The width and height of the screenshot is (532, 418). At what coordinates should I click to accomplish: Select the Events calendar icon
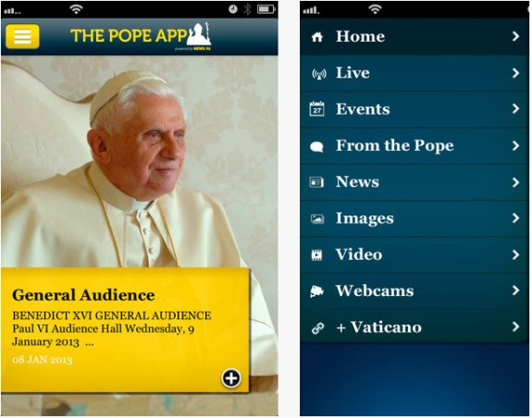(x=317, y=109)
